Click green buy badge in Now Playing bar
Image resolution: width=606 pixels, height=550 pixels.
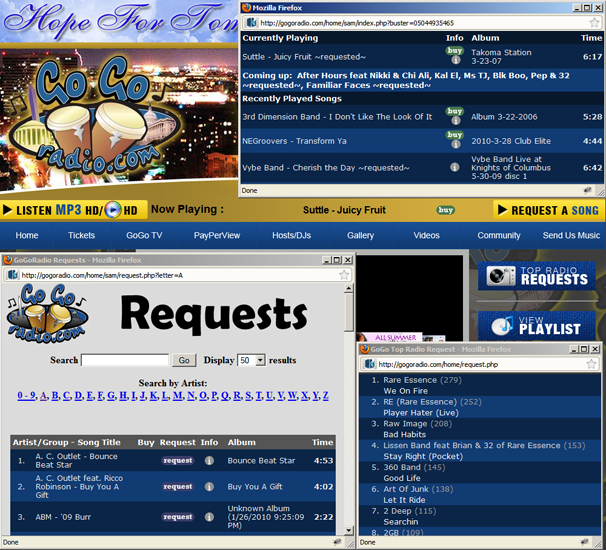click(x=446, y=210)
